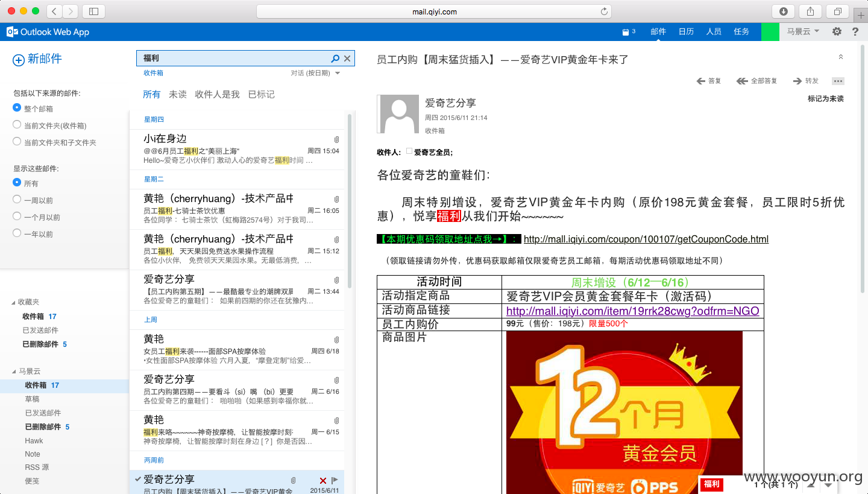Viewport: 868px width, 494px height.
Task: Go forward in Safari
Action: pyautogui.click(x=71, y=11)
